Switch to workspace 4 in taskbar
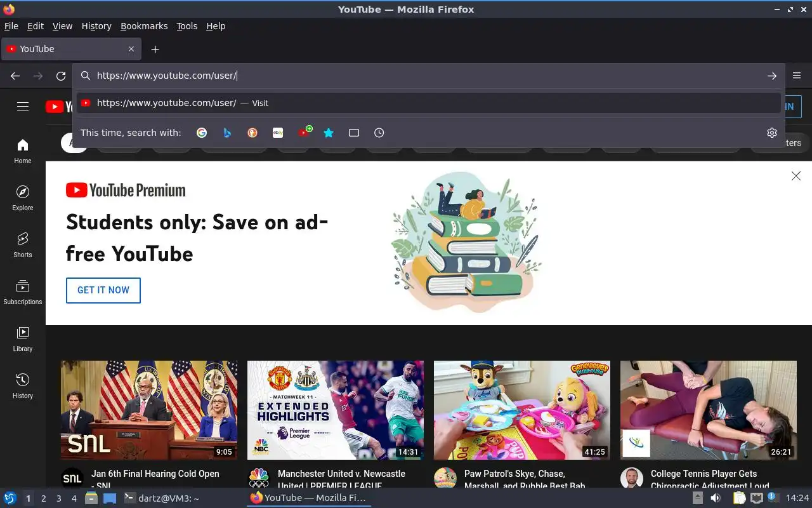The image size is (812, 508). click(x=74, y=498)
